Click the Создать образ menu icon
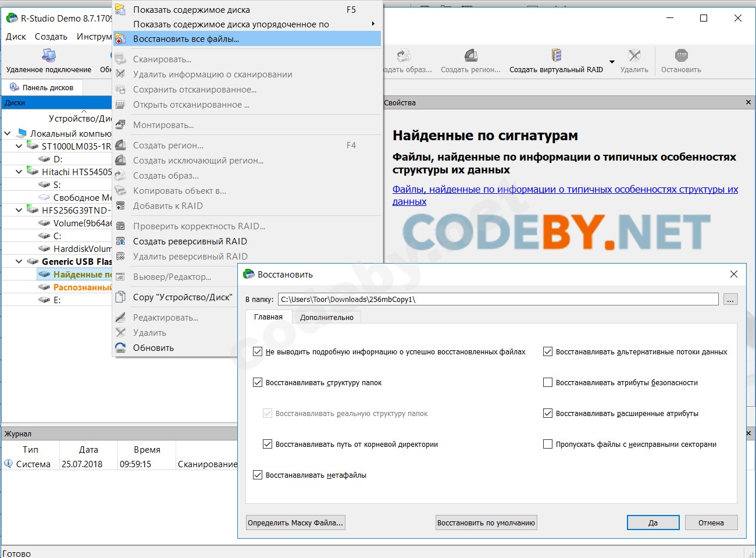Viewport: 756px width, 558px height. point(120,176)
